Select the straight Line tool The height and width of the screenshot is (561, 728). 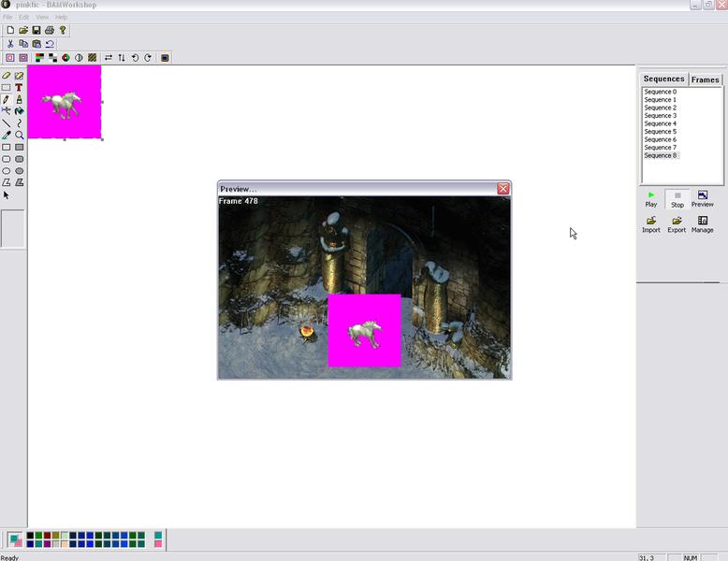pos(6,123)
